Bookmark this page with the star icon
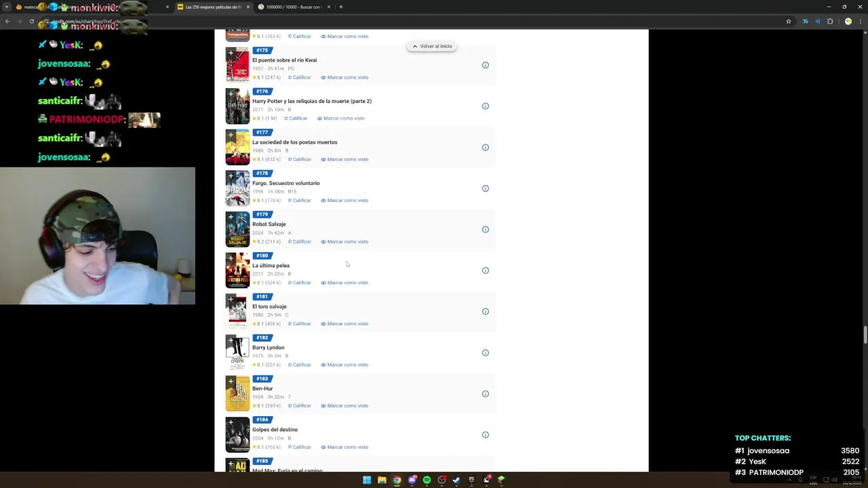The width and height of the screenshot is (868, 488). coord(788,21)
